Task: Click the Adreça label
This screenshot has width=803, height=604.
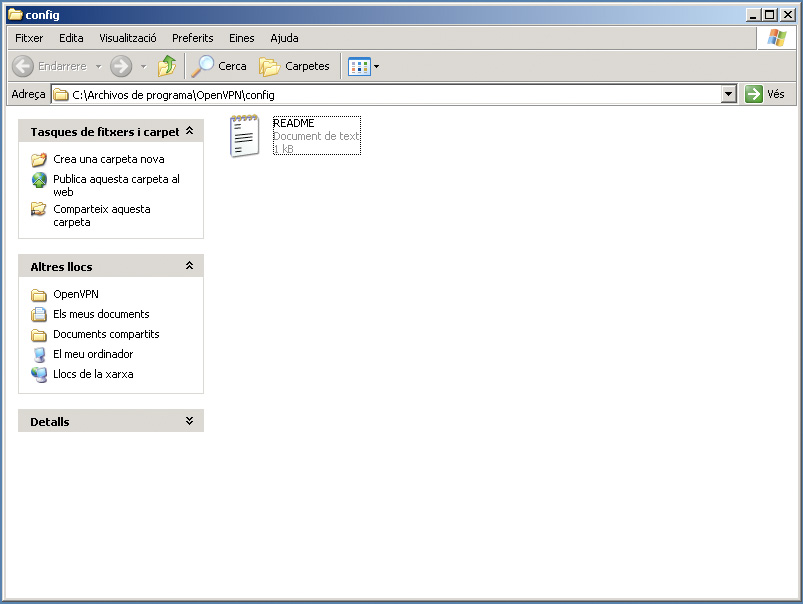Action: (28, 94)
